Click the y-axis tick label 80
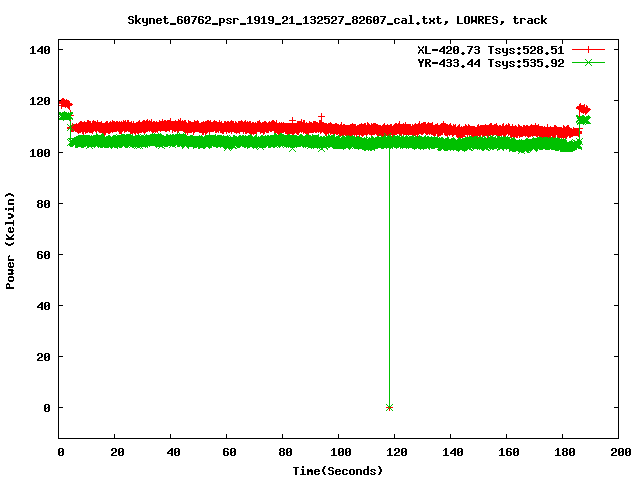The image size is (640, 480). tap(43, 203)
